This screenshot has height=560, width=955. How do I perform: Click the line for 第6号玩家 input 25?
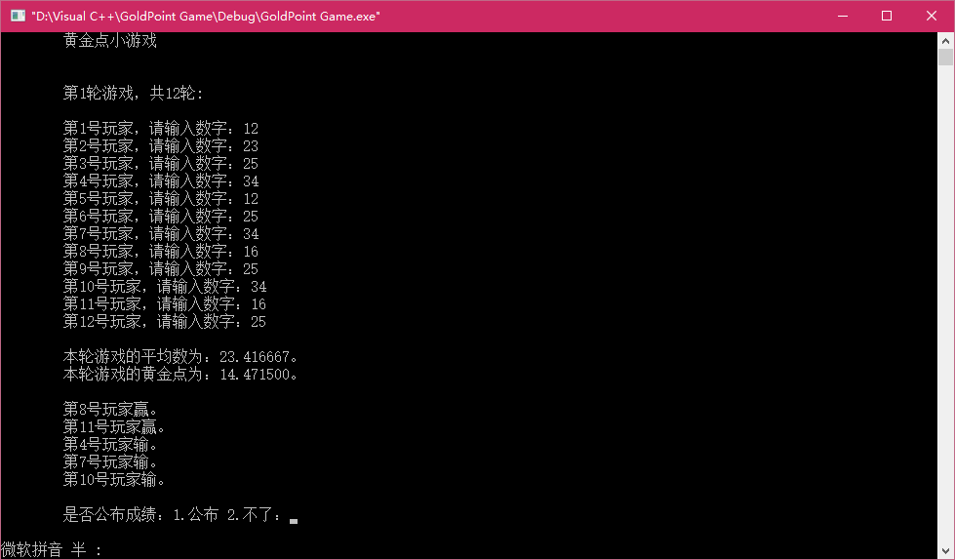(161, 217)
